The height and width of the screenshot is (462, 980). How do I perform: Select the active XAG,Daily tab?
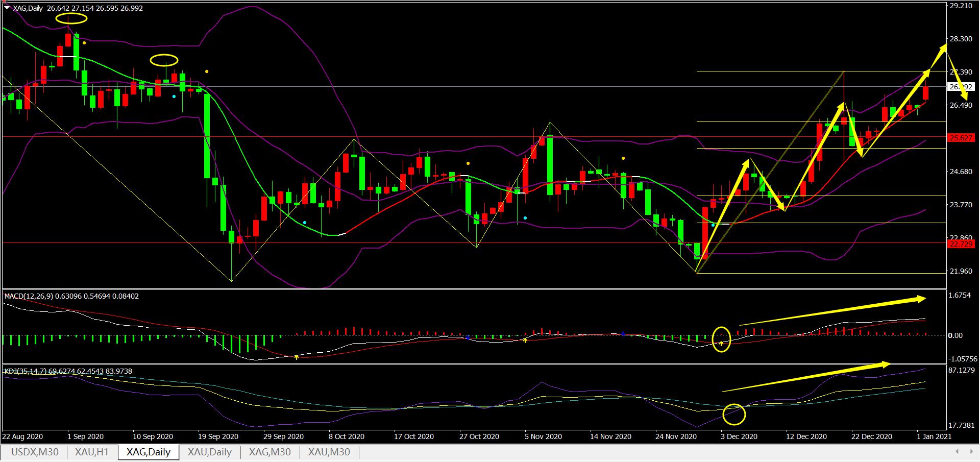(x=149, y=452)
